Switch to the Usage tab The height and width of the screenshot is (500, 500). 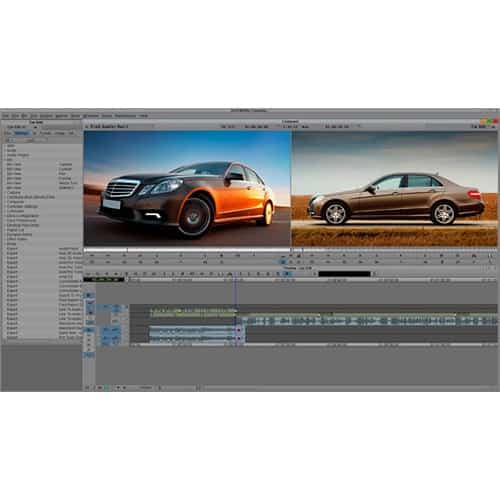click(60, 133)
